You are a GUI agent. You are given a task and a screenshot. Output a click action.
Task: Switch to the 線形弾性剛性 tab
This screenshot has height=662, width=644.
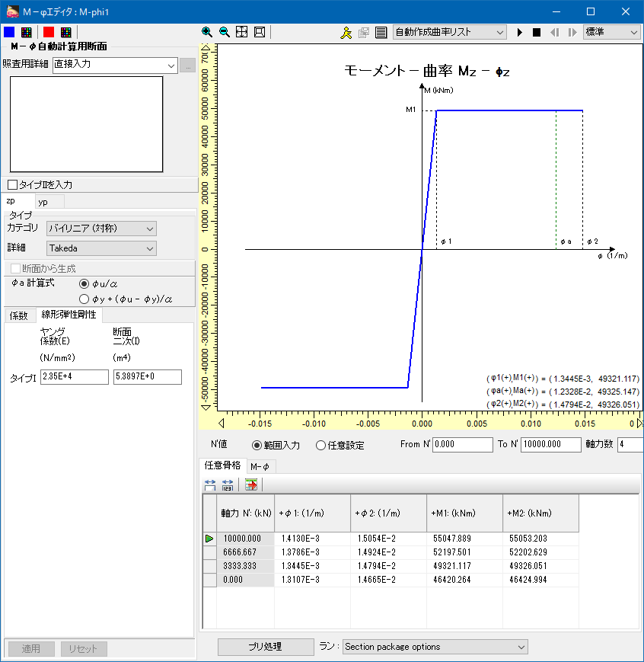(69, 315)
